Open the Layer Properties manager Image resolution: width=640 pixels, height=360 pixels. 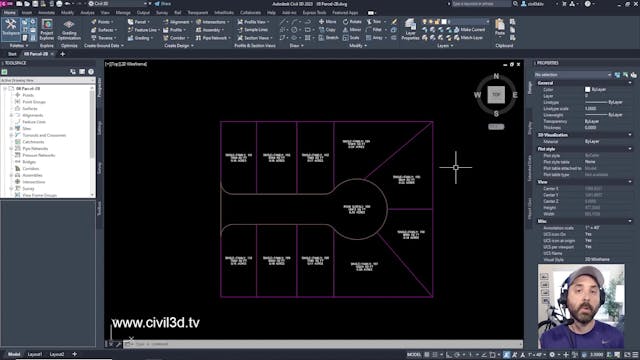click(x=410, y=30)
